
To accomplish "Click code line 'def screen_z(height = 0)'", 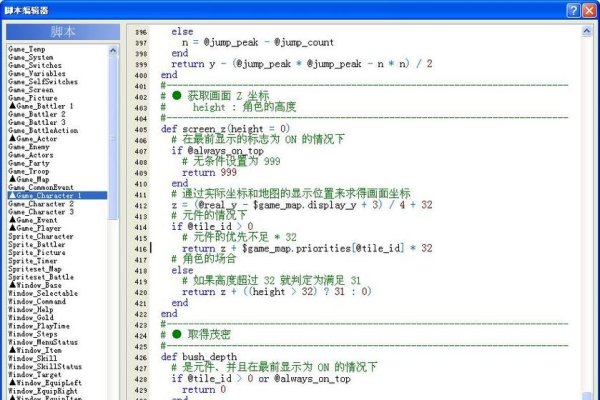I will [x=225, y=129].
